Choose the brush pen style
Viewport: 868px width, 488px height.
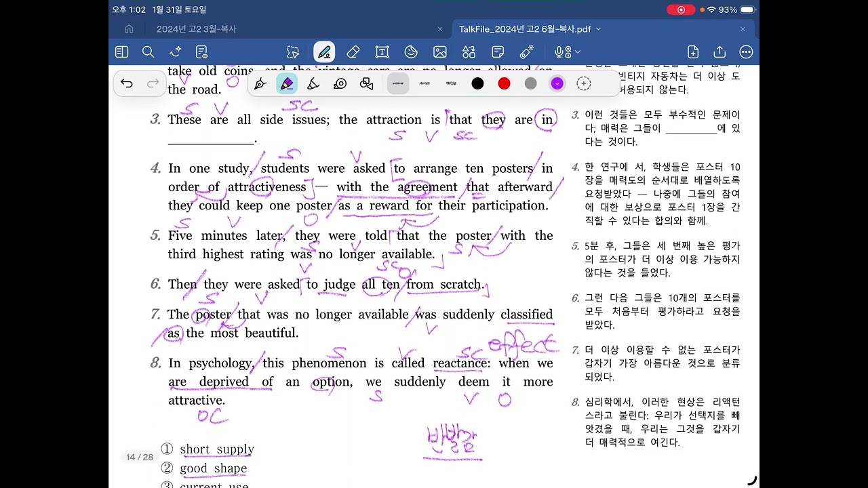[x=313, y=83]
